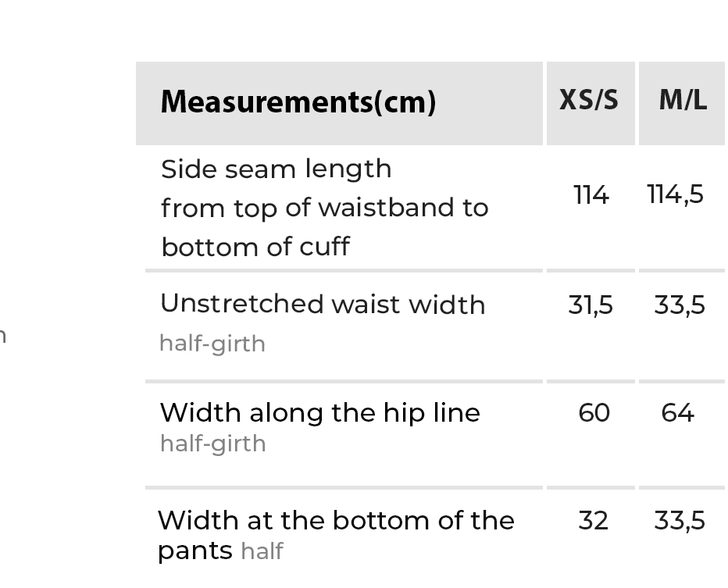Select the XS/S size column header
This screenshot has height=588, width=728.
[589, 101]
